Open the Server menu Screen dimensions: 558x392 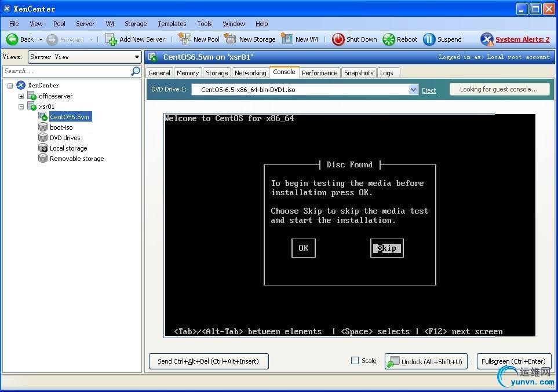(85, 24)
